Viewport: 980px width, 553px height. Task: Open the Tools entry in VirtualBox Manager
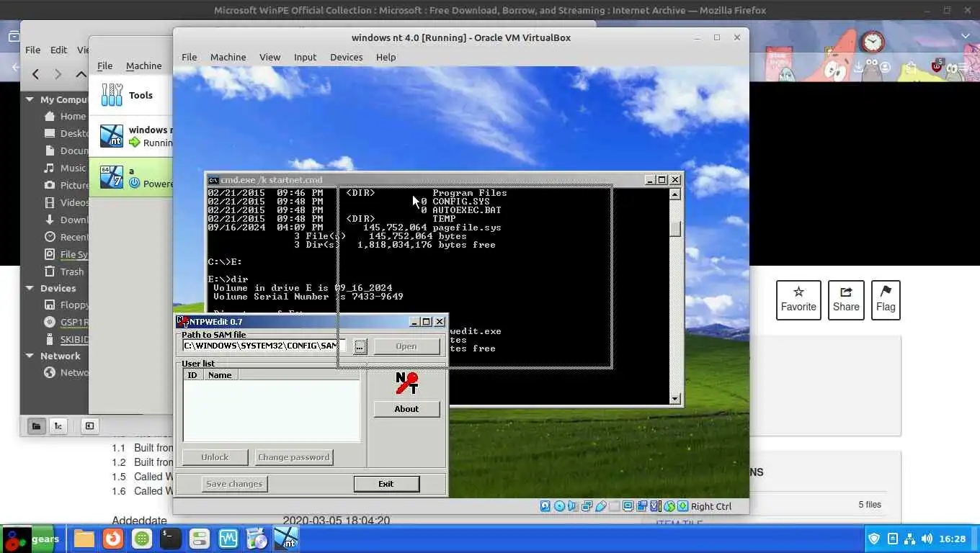pos(130,95)
